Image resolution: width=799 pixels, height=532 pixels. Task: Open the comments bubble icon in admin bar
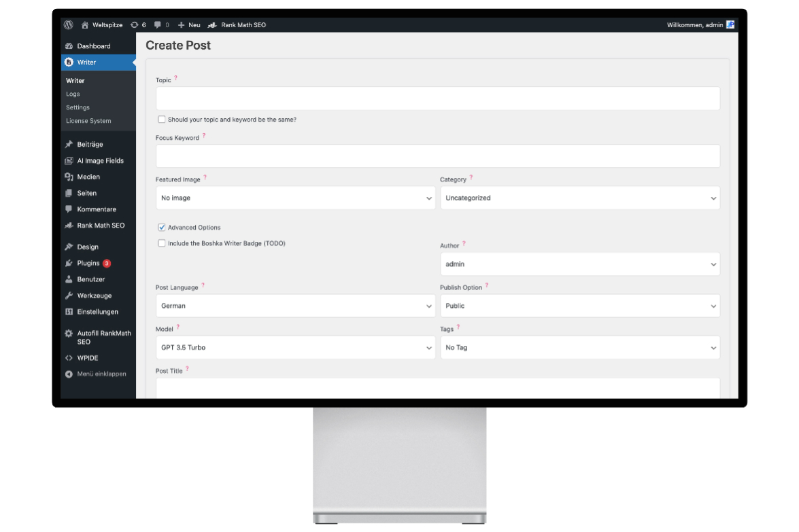(x=158, y=25)
